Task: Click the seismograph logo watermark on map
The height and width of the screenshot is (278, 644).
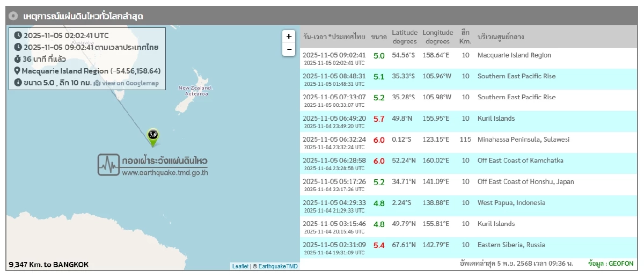Action: pyautogui.click(x=108, y=165)
